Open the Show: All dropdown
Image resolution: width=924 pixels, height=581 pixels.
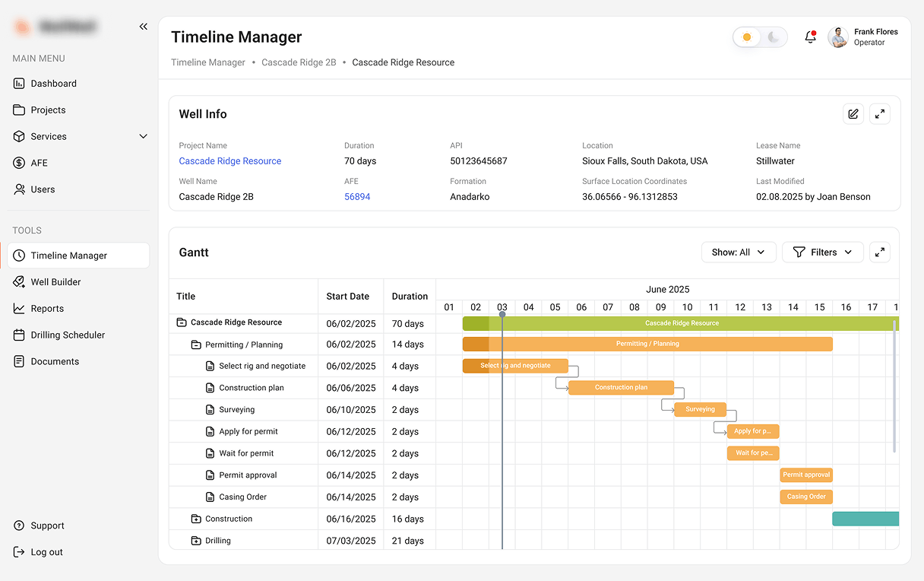tap(738, 252)
